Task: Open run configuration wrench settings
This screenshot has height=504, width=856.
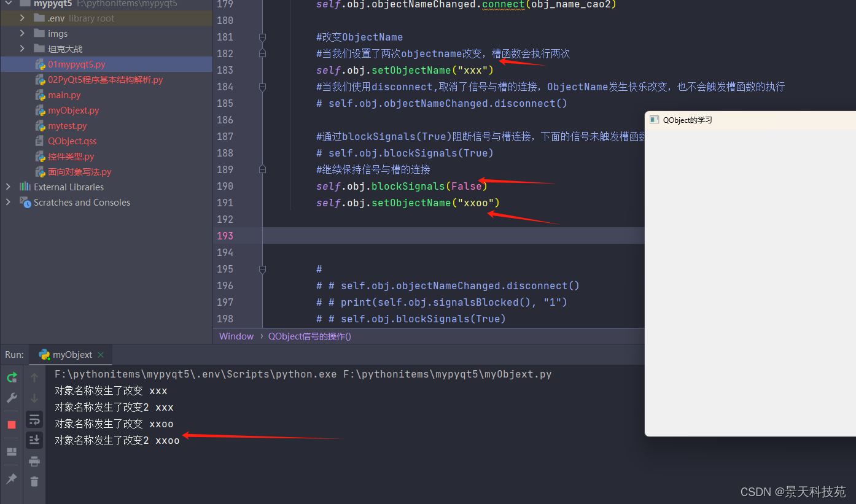Action: pyautogui.click(x=12, y=398)
